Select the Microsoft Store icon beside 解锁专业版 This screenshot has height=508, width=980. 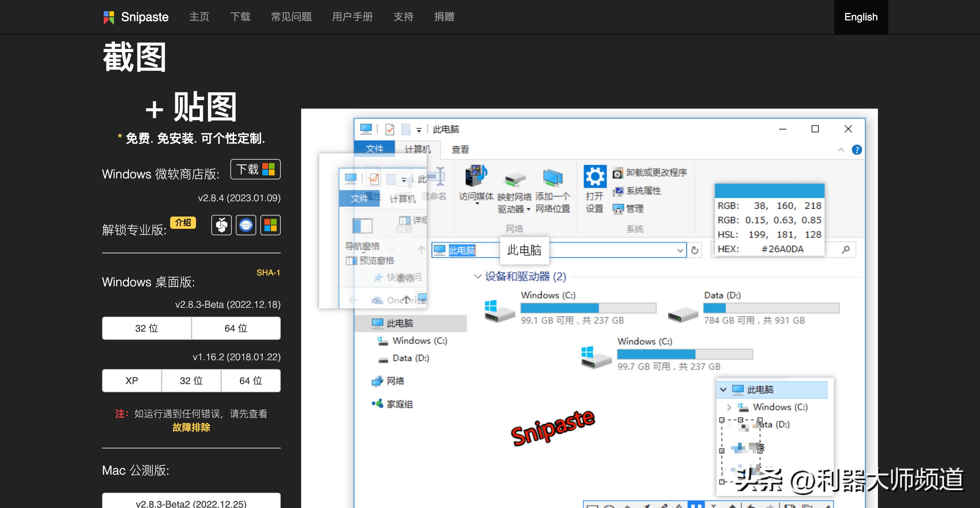[x=271, y=225]
